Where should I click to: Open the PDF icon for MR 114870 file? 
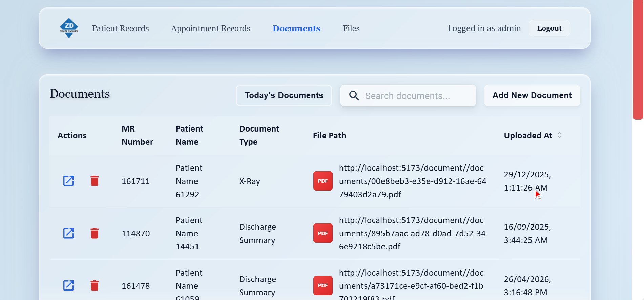[323, 233]
